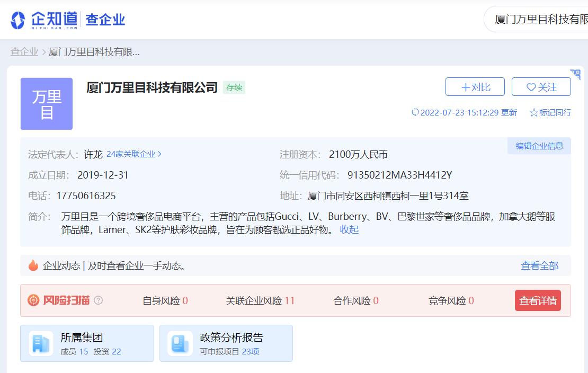Open the 查企业 breadcrumb link
588x373 pixels.
click(24, 52)
